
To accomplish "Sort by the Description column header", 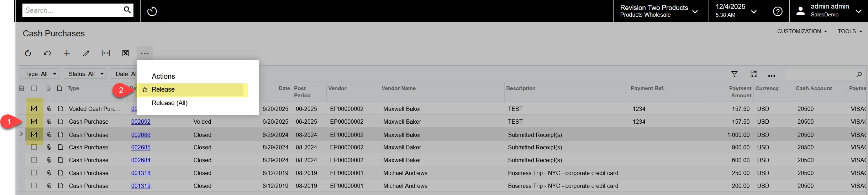I will click(x=521, y=88).
